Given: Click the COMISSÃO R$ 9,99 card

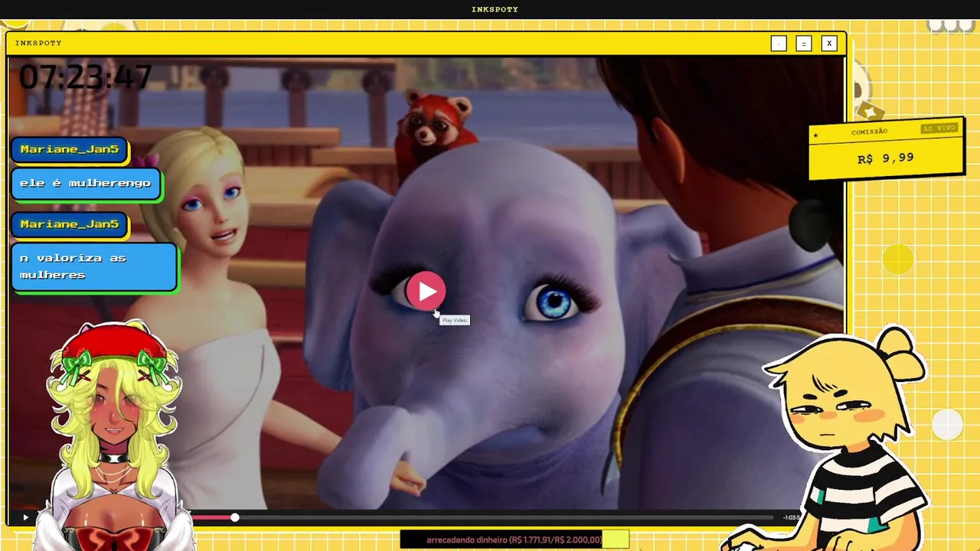Looking at the screenshot, I should [x=886, y=148].
